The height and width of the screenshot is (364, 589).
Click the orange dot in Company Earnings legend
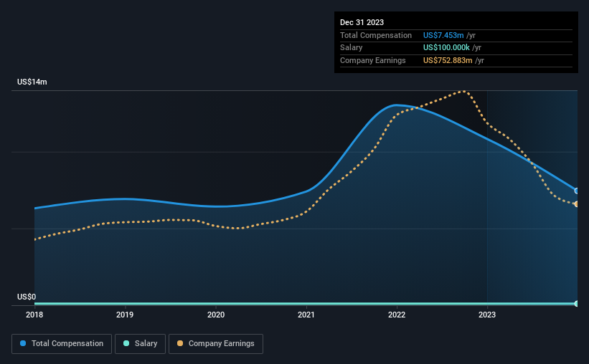[180, 343]
